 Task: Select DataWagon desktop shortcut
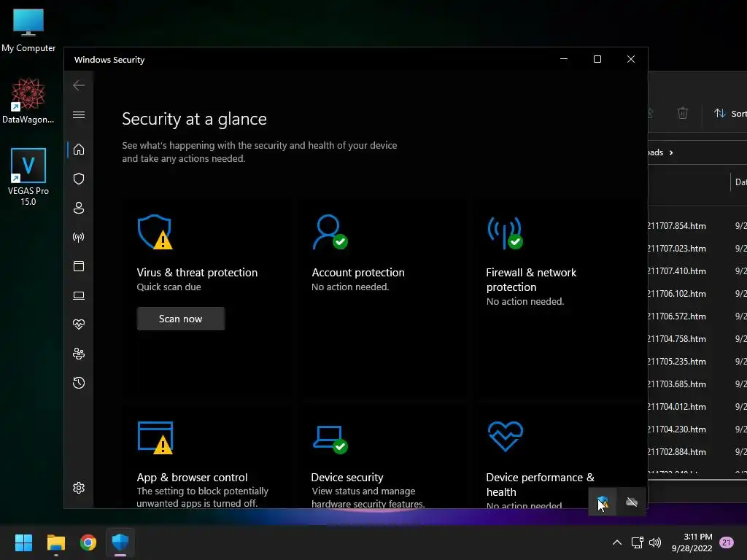28,101
